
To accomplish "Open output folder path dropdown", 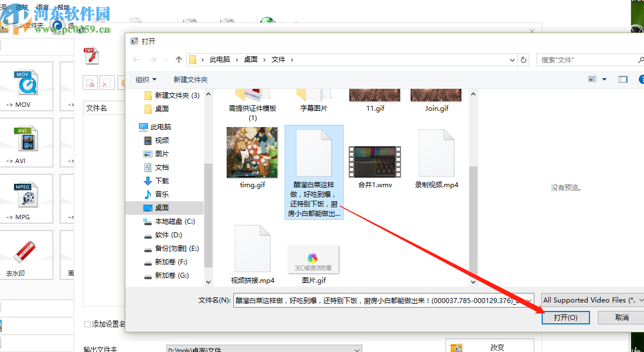I will pyautogui.click(x=358, y=349).
